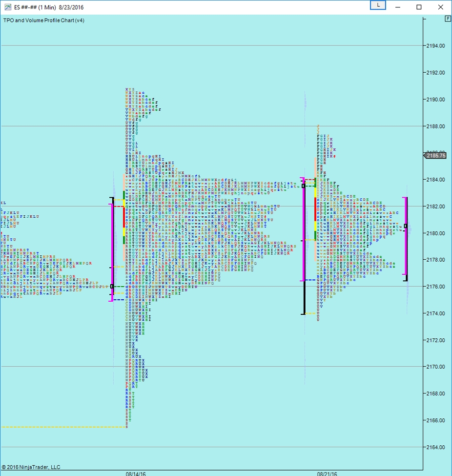Click the 2176.00 price axis label
This screenshot has width=452, height=476.
click(x=435, y=287)
